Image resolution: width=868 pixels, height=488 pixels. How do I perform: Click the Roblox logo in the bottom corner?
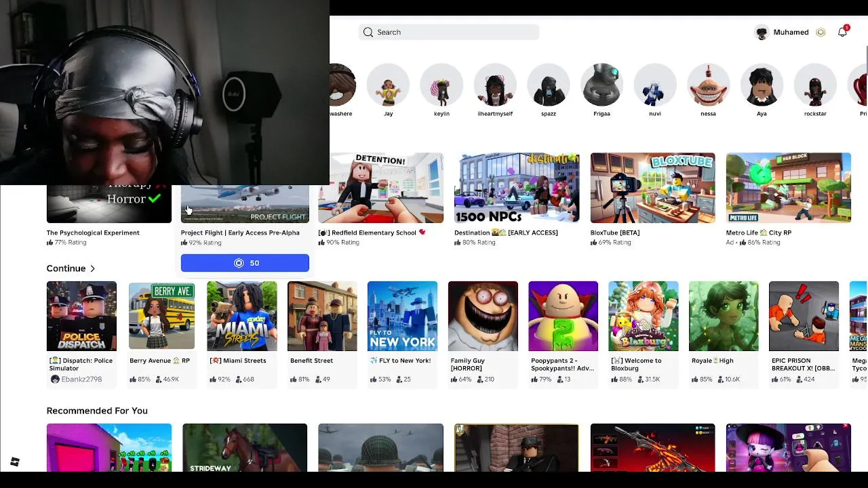coord(15,462)
